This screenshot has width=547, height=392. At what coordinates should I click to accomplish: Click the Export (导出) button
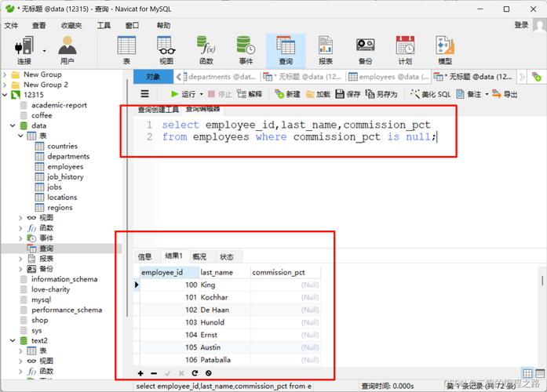505,94
